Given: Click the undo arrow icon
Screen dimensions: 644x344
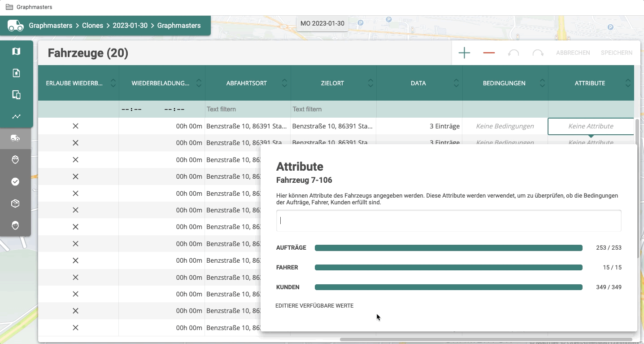Looking at the screenshot, I should [513, 53].
